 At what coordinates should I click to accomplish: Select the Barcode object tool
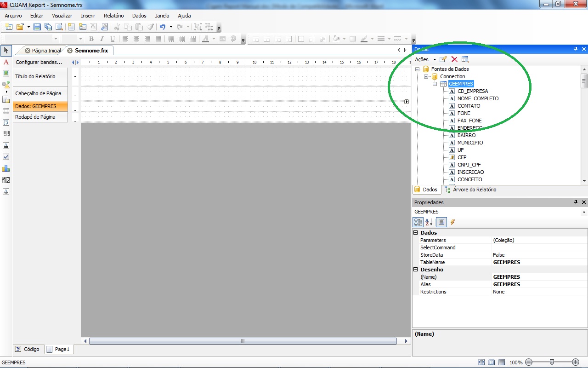(6, 133)
